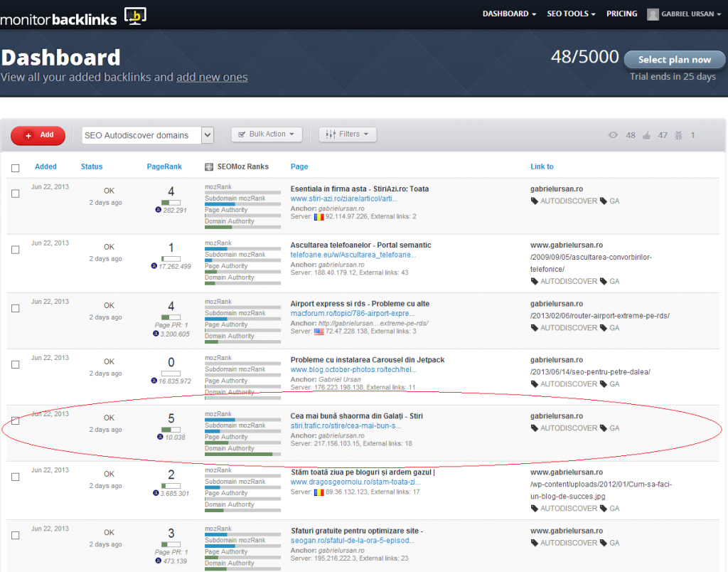This screenshot has height=572, width=728.
Task: Click the Monitor Backlinks logo monitor icon
Action: [135, 16]
